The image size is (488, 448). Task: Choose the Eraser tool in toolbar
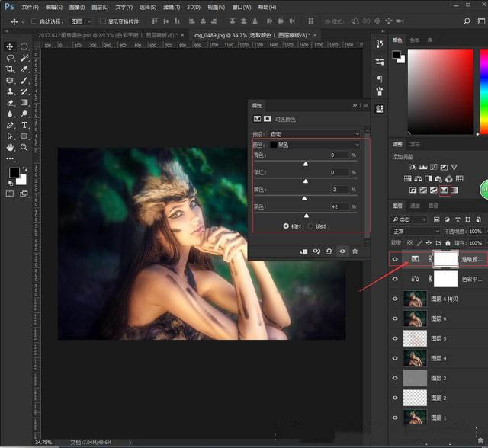tap(10, 102)
